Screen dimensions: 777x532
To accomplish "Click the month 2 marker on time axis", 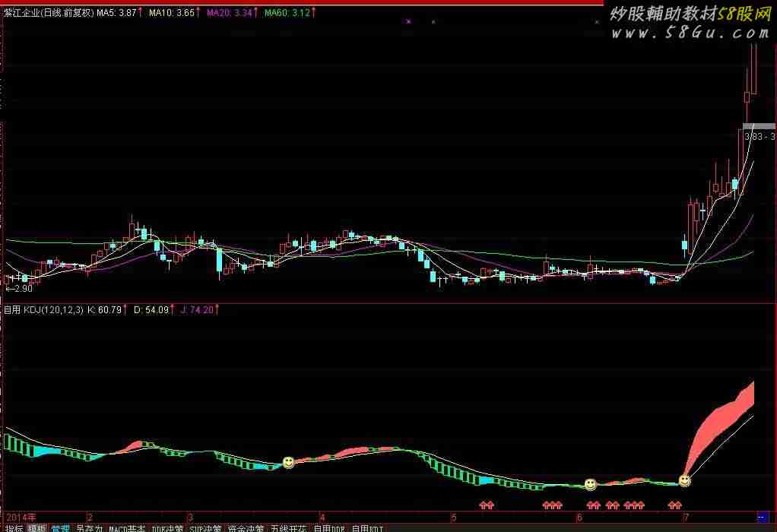I will 90,518.
